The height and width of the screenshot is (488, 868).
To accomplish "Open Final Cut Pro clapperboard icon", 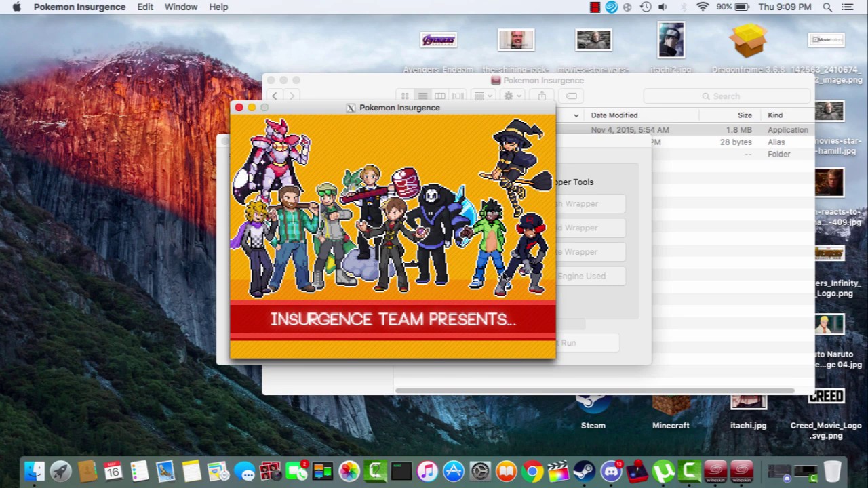I will (558, 471).
